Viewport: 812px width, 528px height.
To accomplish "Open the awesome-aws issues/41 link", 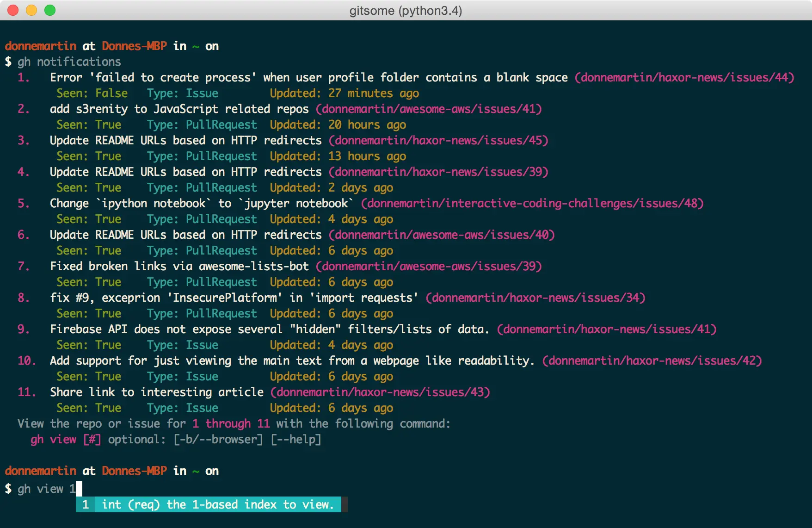I will pyautogui.click(x=429, y=109).
